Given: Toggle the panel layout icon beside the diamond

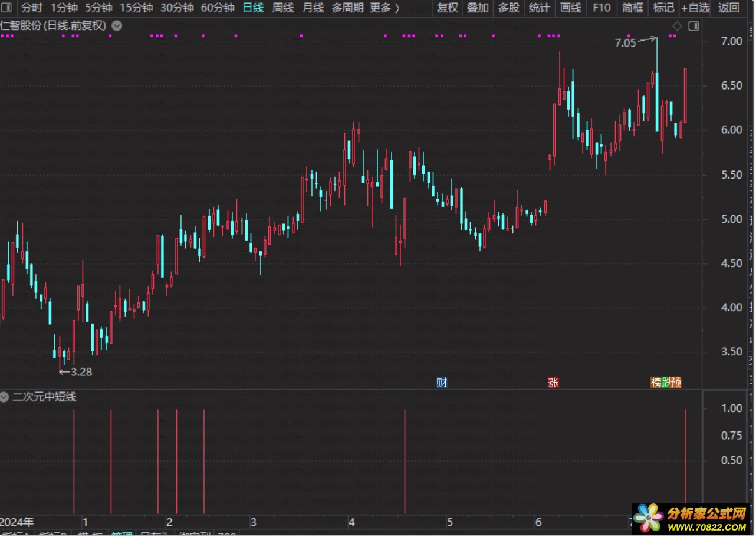Looking at the screenshot, I should click(693, 26).
